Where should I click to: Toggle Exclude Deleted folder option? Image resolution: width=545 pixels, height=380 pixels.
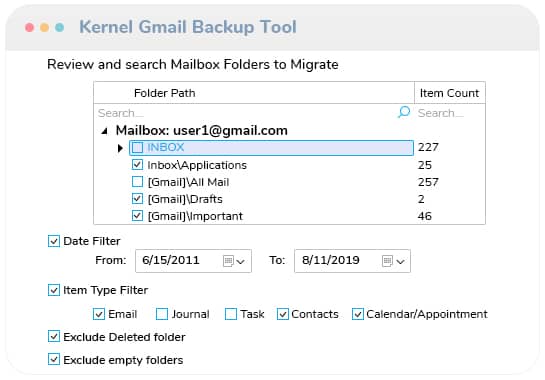(x=54, y=337)
